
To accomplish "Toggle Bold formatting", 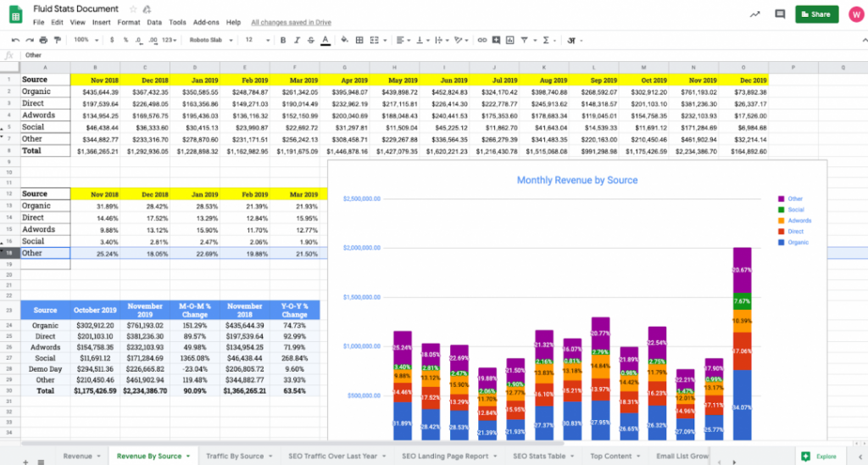I will pyautogui.click(x=282, y=40).
